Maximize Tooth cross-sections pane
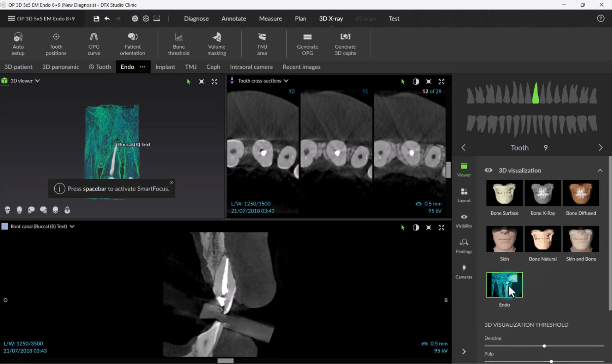Viewport: 612px width, 364px height. 441,81
